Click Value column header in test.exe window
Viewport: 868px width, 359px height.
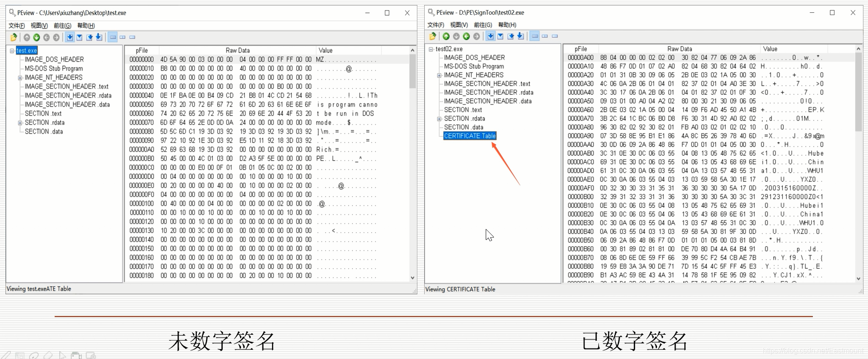click(x=349, y=50)
